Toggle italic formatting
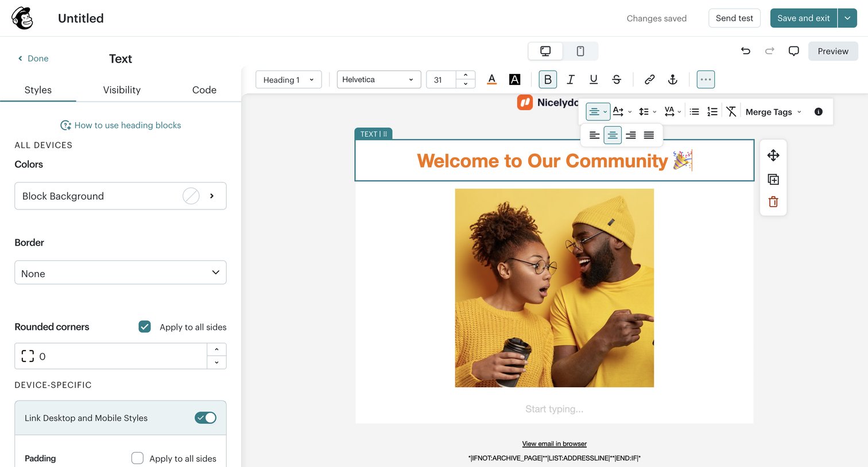This screenshot has width=868, height=467. tap(571, 80)
